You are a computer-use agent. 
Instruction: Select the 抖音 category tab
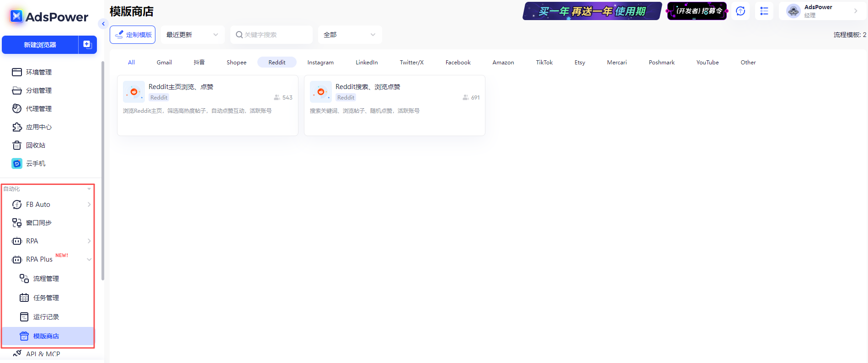pyautogui.click(x=199, y=62)
